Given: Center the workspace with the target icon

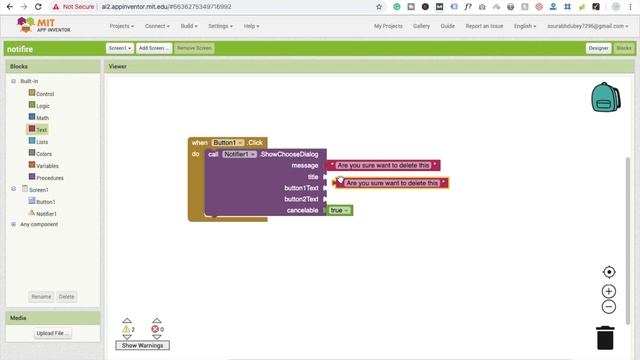Looking at the screenshot, I should (609, 272).
